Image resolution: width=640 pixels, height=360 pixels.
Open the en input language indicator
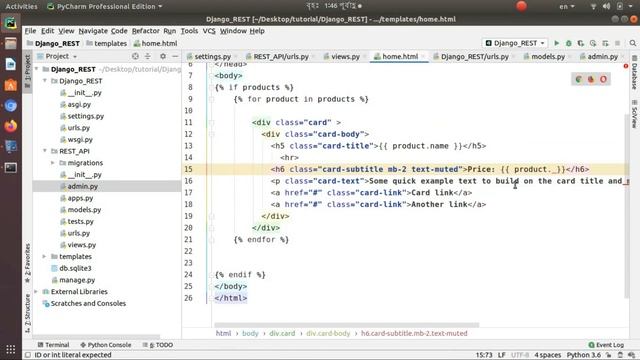point(566,6)
